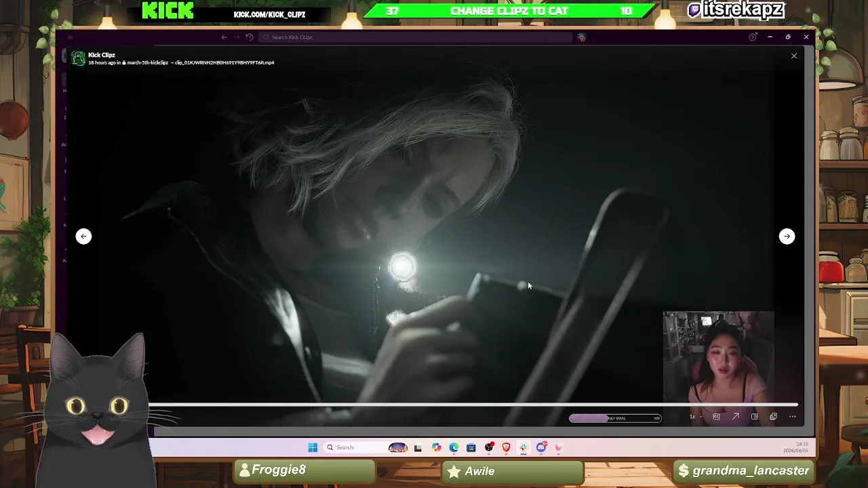Open Microsoft Store from the taskbar
This screenshot has height=488, width=868.
coord(471,447)
